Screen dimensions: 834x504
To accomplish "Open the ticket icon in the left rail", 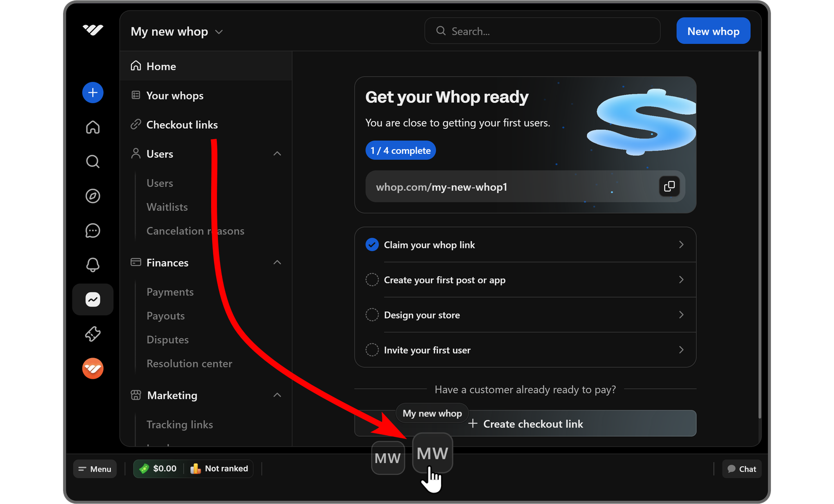I will click(92, 334).
